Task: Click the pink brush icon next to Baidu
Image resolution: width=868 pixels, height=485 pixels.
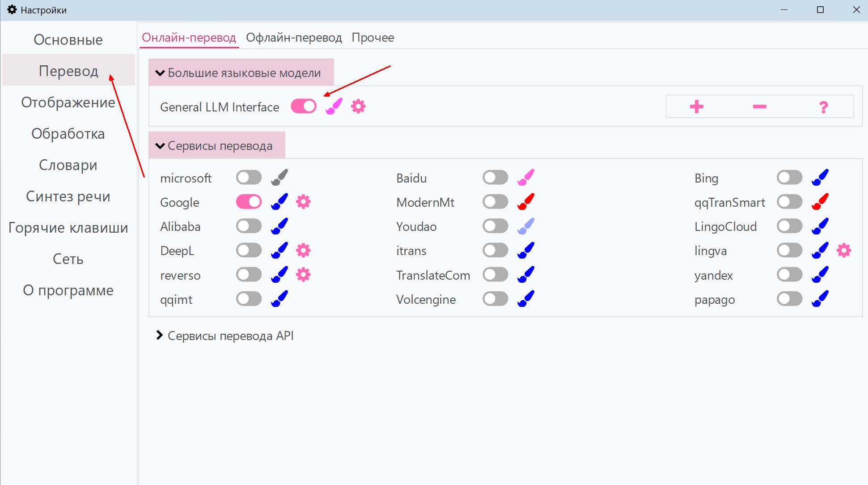Action: click(x=526, y=178)
